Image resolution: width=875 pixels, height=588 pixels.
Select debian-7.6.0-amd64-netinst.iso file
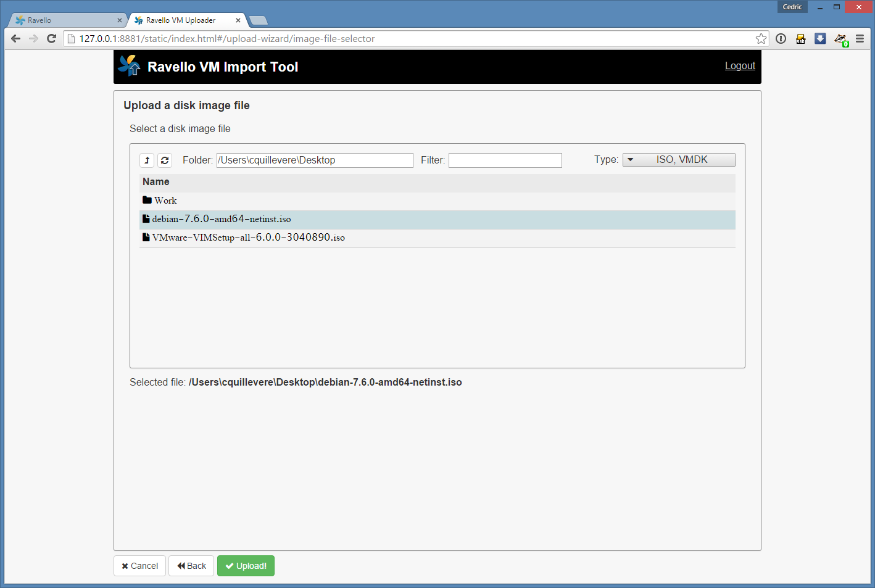pyautogui.click(x=222, y=219)
